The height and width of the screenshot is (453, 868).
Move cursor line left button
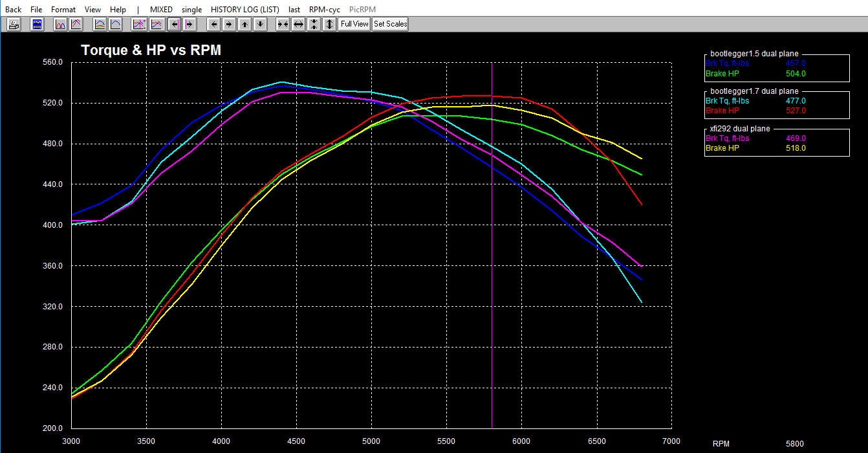coord(174,25)
